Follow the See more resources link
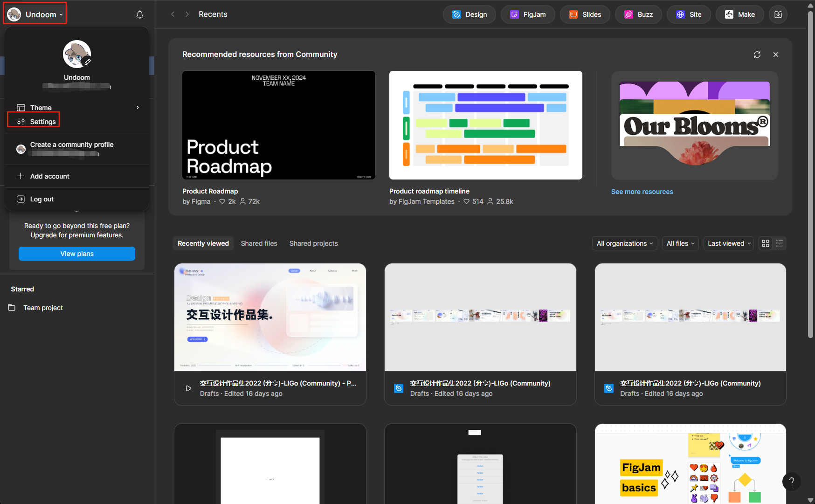This screenshot has width=815, height=504. tap(642, 192)
